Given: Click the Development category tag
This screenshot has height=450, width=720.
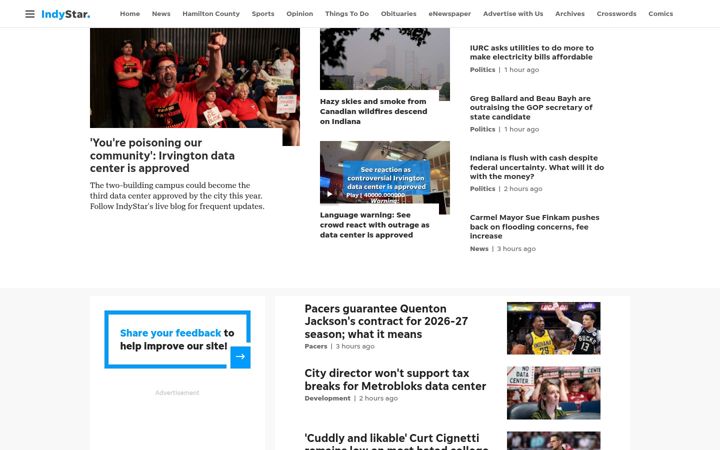Looking at the screenshot, I should (327, 399).
